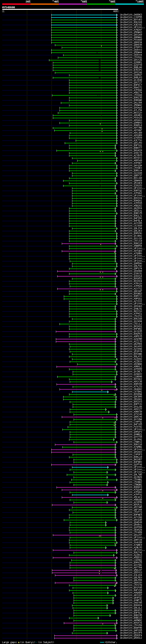
Task: Click the purple alignment bar for UniRef100_Q949D8
Action: [87, 271]
